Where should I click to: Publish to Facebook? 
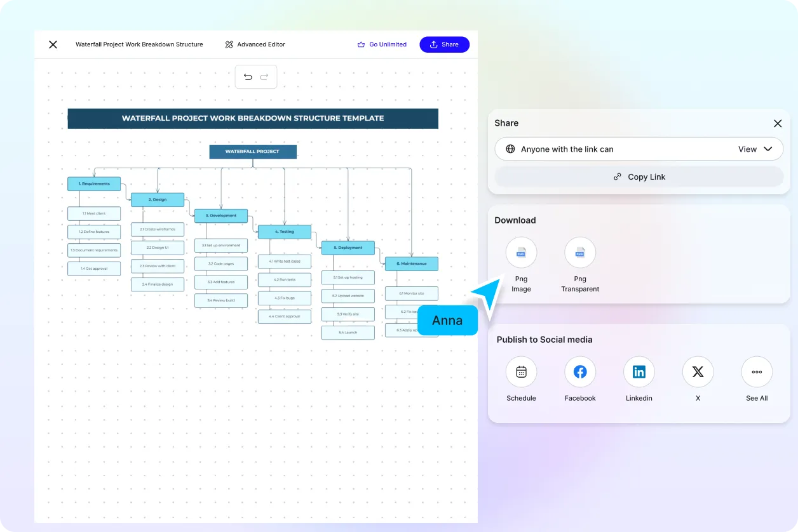(579, 372)
